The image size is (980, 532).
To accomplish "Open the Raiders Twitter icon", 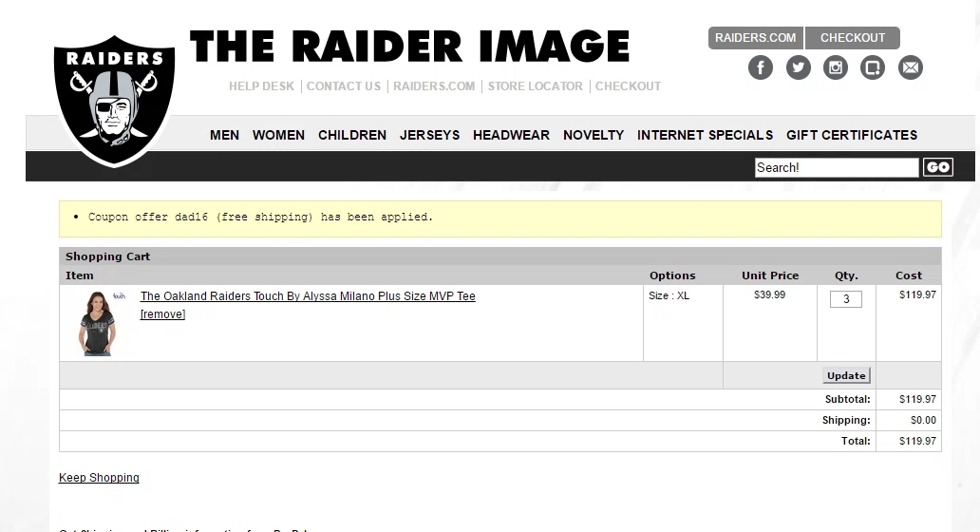I will (798, 67).
